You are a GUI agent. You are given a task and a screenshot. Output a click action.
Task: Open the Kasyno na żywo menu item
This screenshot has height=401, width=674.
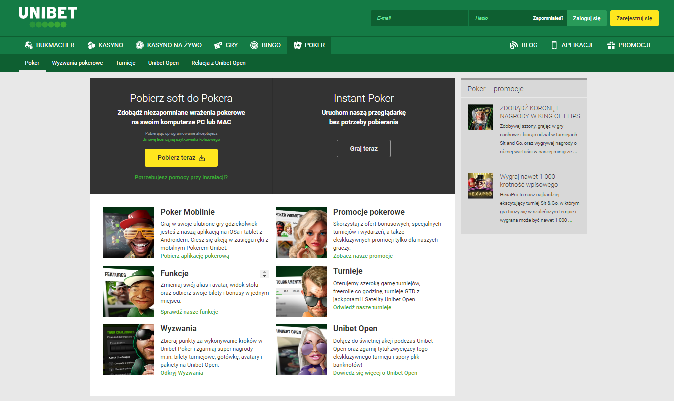click(x=169, y=45)
